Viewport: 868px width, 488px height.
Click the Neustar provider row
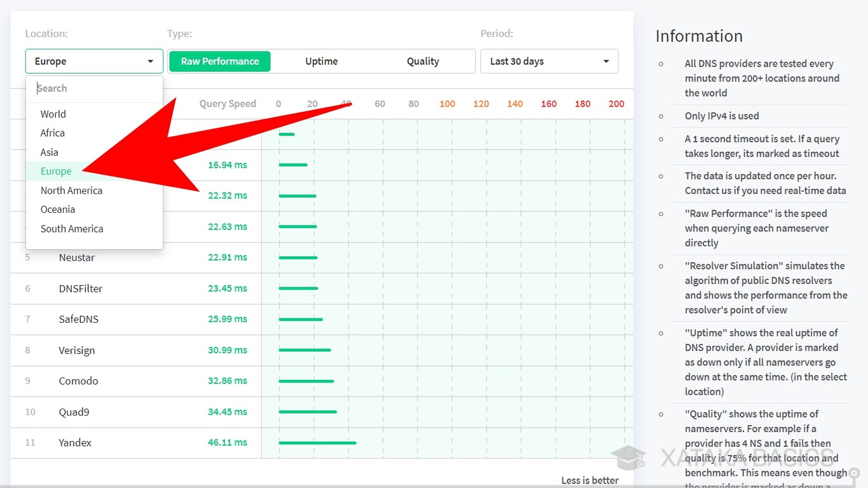click(77, 258)
